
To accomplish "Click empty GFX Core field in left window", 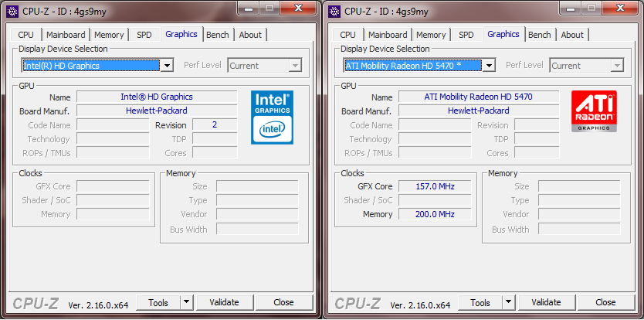I will click(113, 186).
